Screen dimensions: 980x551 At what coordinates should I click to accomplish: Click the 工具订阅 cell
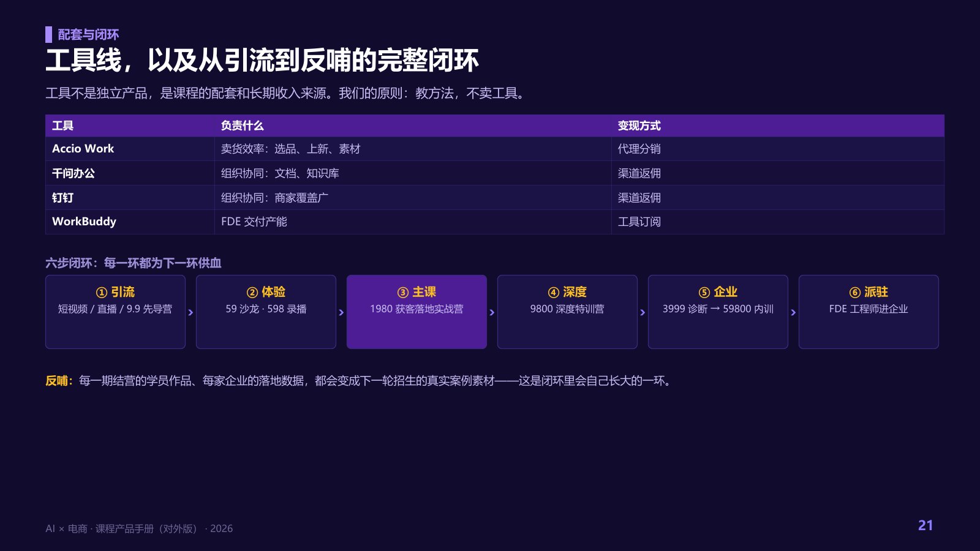(x=778, y=222)
